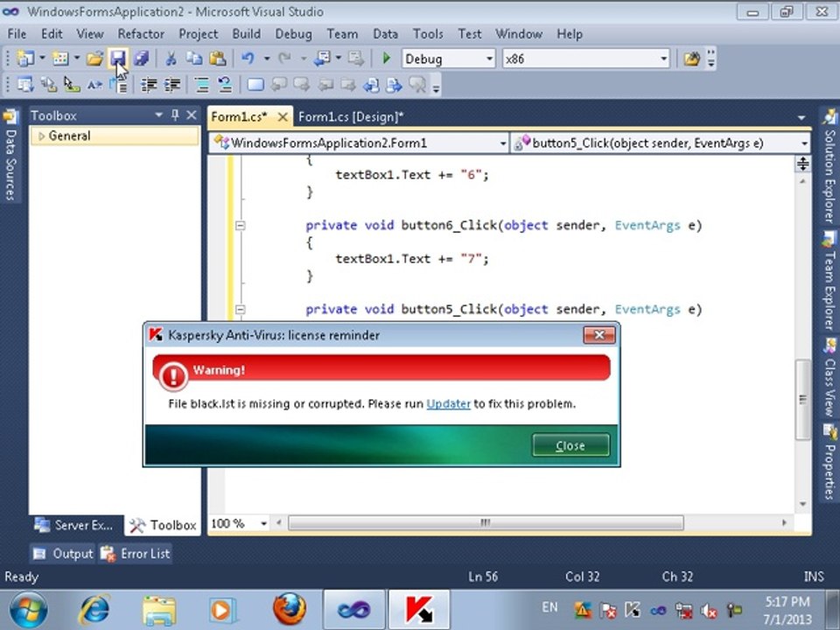Screen dimensions: 840x630
Task: Switch to Form1.cs [Design]* tab
Action: click(x=351, y=116)
